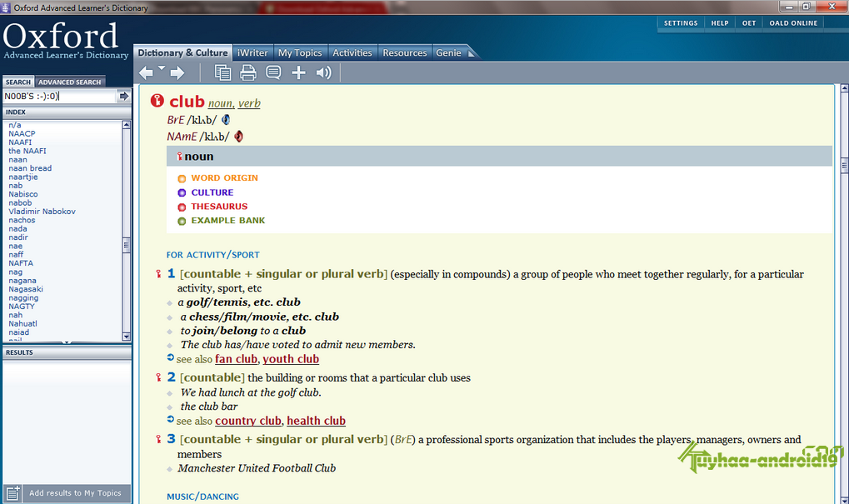Open SETTINGS in the top bar
The height and width of the screenshot is (504, 849).
tap(681, 23)
